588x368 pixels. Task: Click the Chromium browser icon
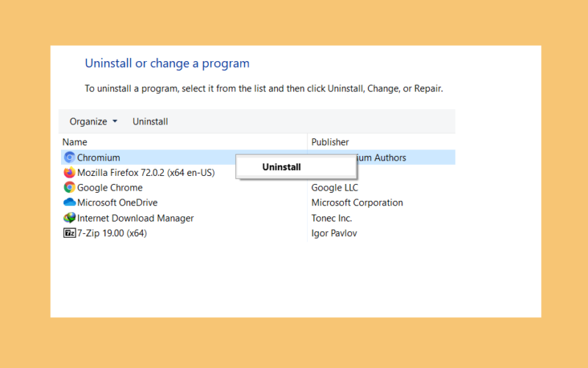point(69,158)
